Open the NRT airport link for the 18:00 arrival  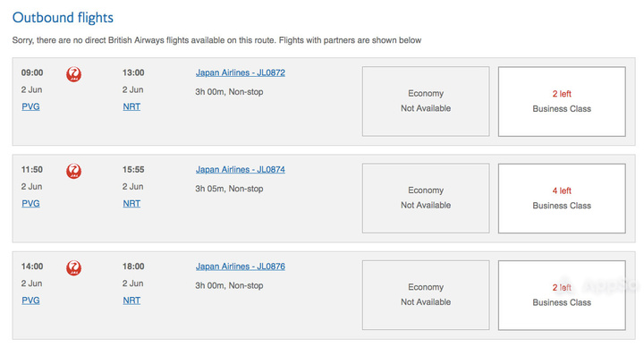pos(131,300)
